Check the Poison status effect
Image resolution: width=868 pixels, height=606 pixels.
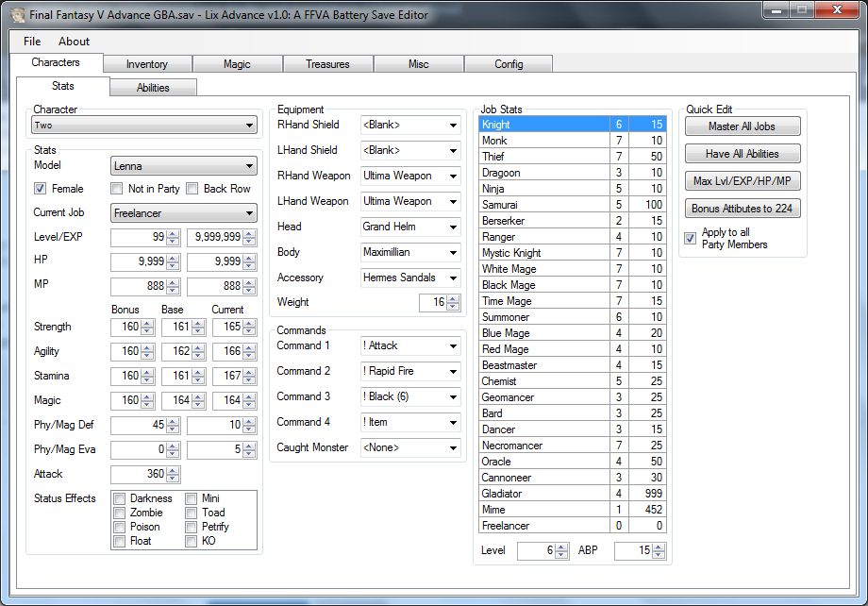pyautogui.click(x=119, y=527)
